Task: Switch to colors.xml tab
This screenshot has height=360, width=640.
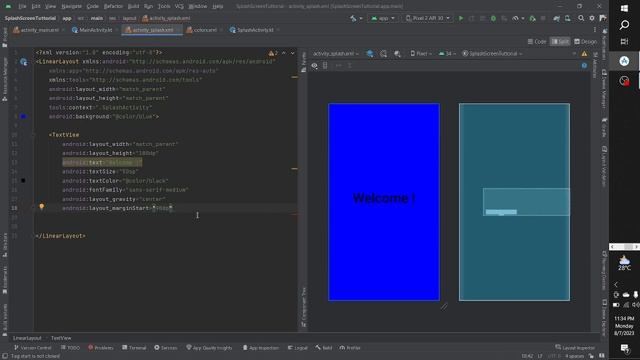Action: [204, 30]
